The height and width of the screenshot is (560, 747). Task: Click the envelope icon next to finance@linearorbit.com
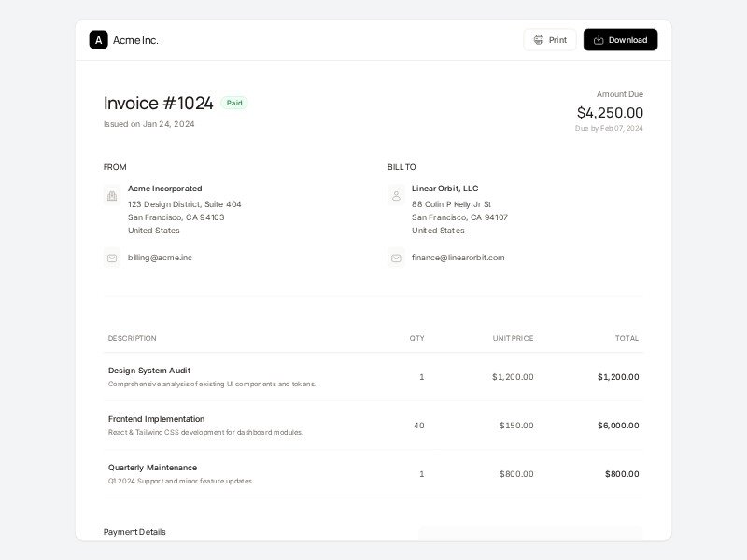click(x=396, y=257)
